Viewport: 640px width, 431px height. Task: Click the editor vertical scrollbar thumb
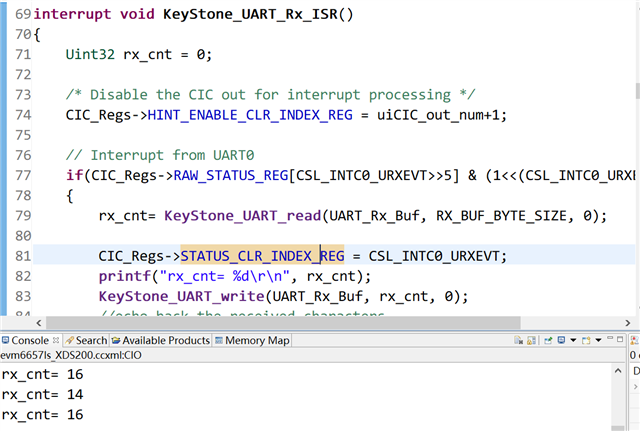[x=638, y=91]
